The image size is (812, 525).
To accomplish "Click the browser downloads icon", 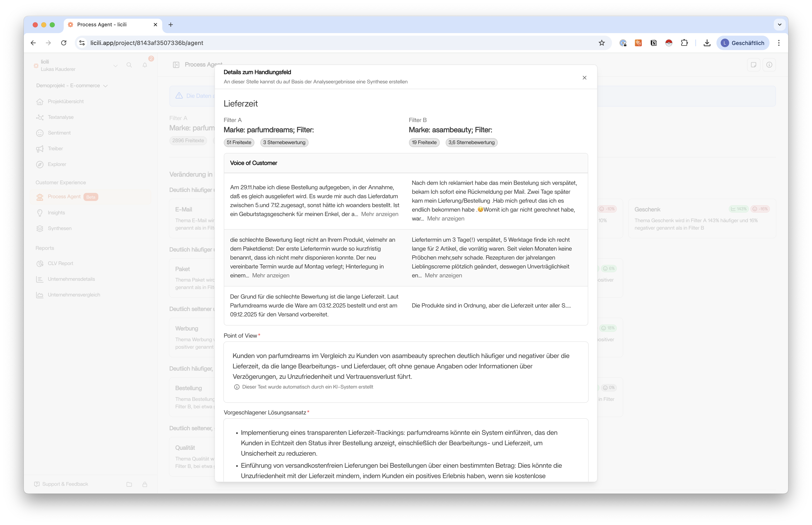I will point(707,43).
